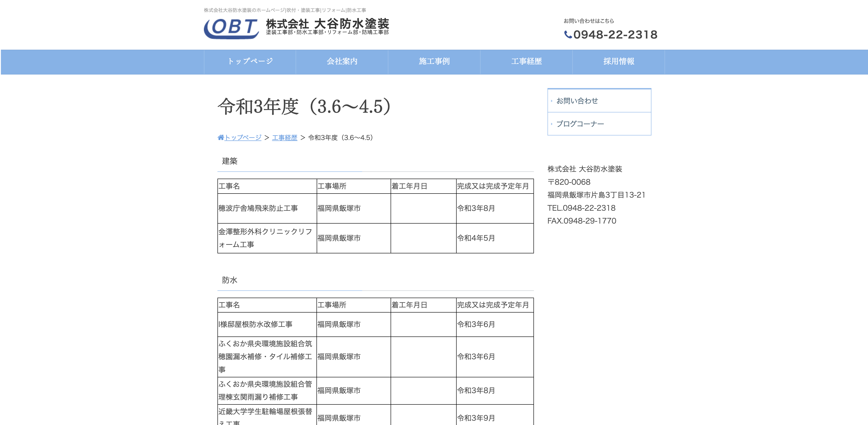Open the お問い合わせ sidebar link

coord(599,101)
